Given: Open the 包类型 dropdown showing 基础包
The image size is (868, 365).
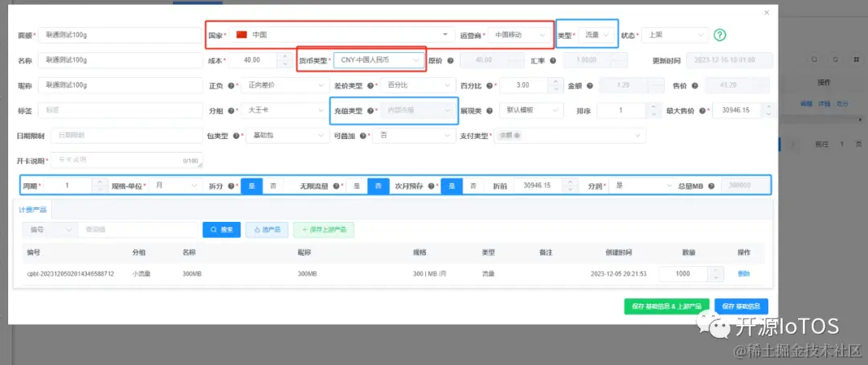Looking at the screenshot, I should pyautogui.click(x=287, y=135).
